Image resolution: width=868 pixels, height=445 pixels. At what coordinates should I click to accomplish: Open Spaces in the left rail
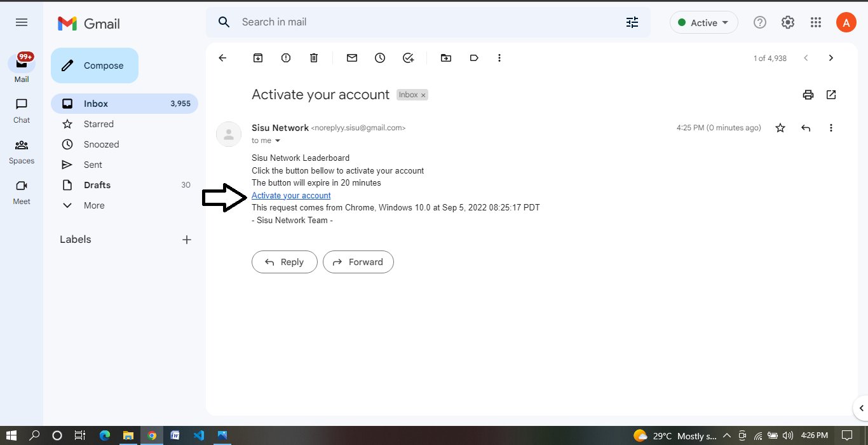(22, 151)
